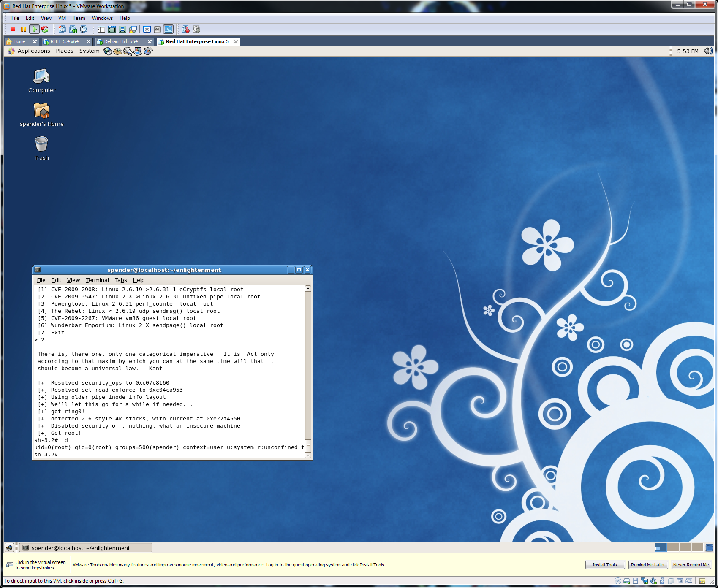Open VMware's View menu

point(46,18)
